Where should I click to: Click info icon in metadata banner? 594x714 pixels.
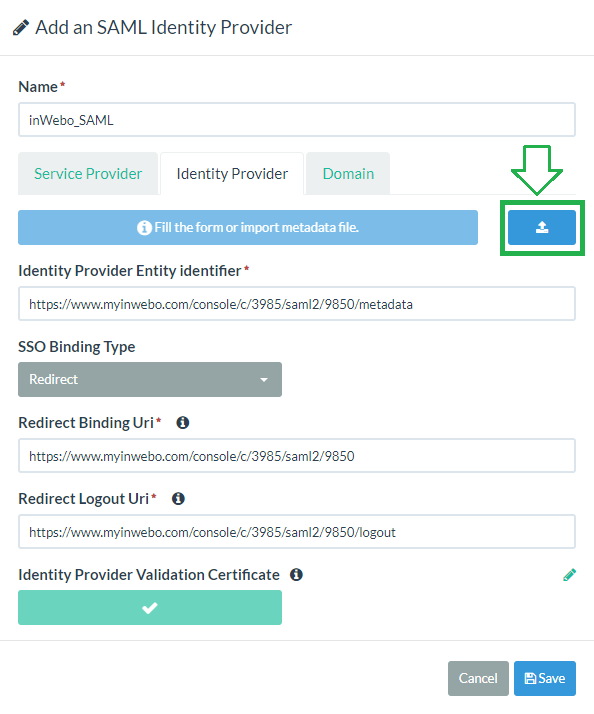click(144, 227)
